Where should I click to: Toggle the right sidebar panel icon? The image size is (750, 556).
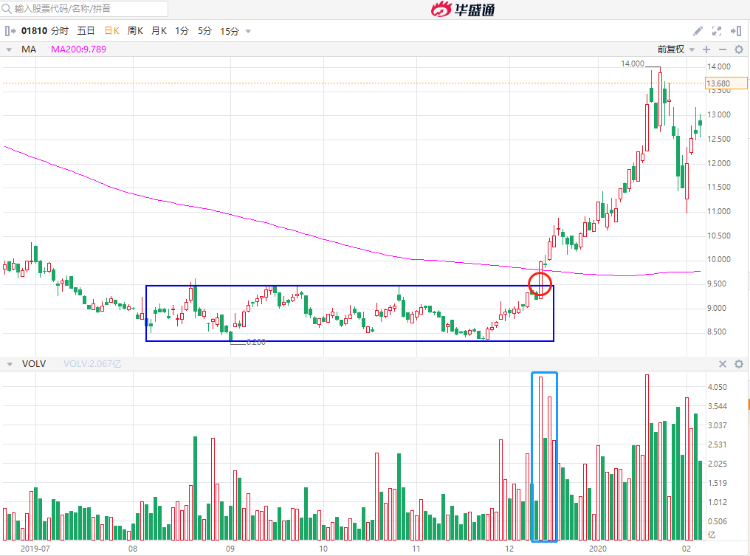coord(736,31)
